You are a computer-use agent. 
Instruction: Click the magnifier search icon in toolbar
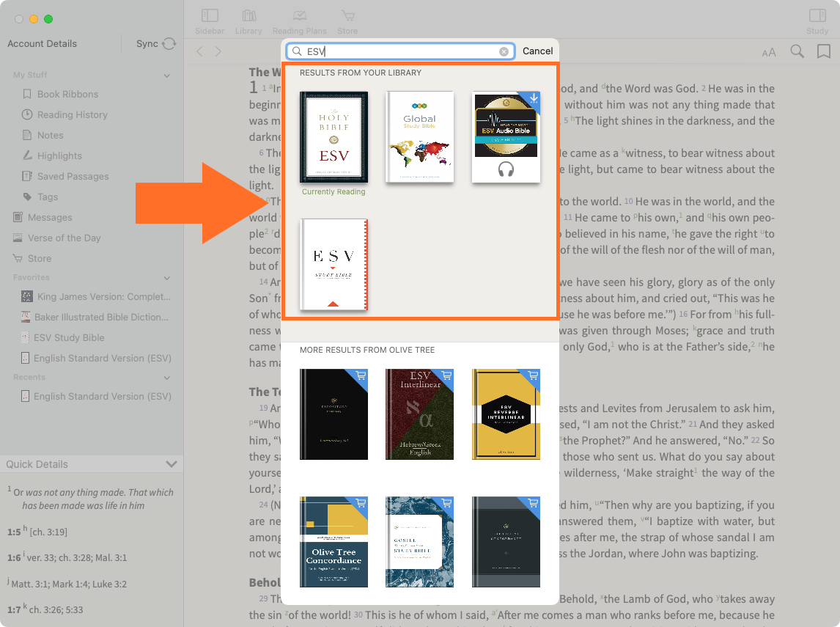click(x=797, y=51)
